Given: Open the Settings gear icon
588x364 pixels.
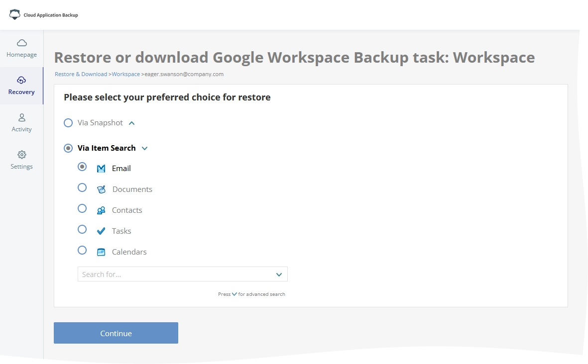Looking at the screenshot, I should tap(22, 155).
